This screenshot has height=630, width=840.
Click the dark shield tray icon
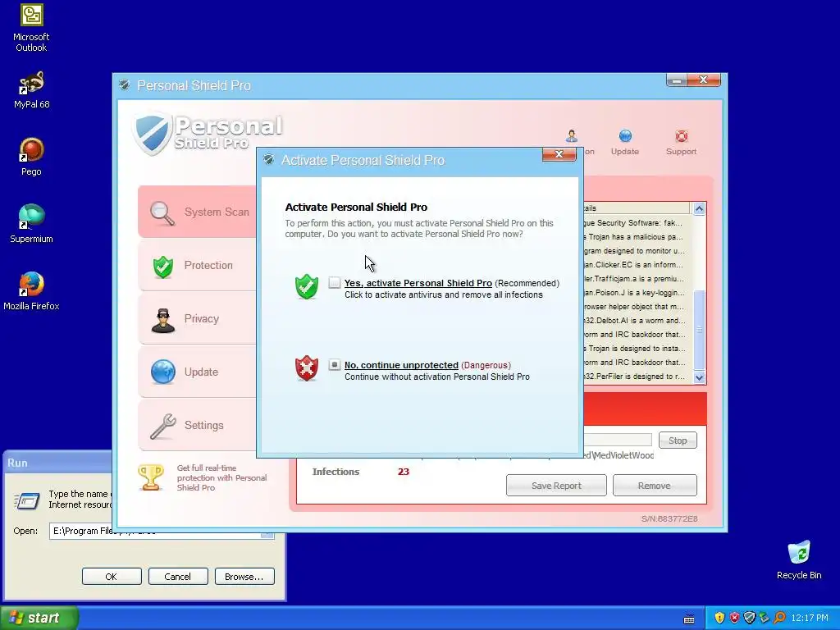(750, 618)
